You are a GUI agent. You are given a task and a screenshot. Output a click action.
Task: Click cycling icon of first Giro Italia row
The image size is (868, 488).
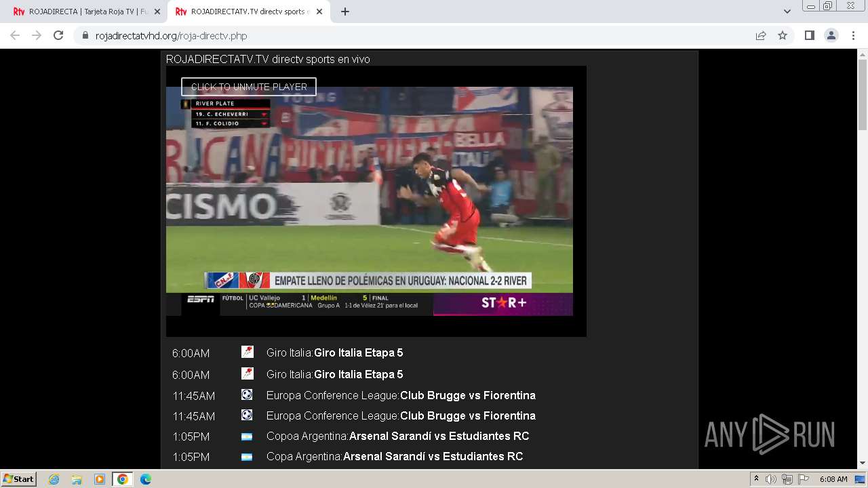point(248,352)
